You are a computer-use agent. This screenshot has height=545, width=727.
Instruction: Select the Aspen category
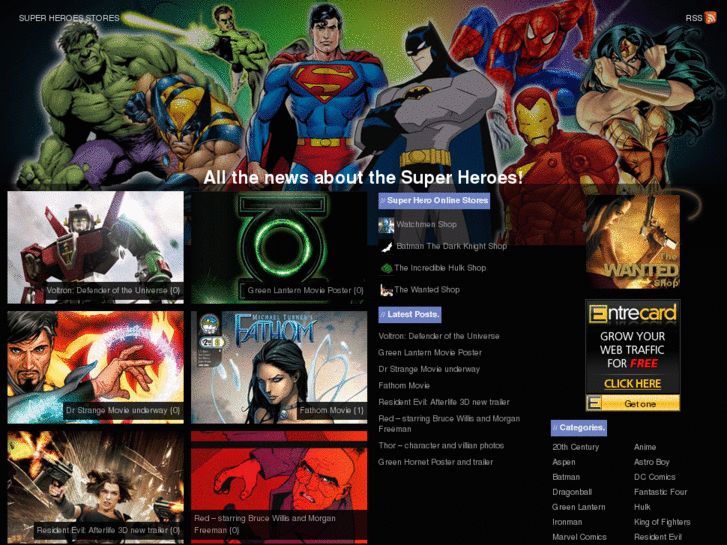pyautogui.click(x=564, y=462)
